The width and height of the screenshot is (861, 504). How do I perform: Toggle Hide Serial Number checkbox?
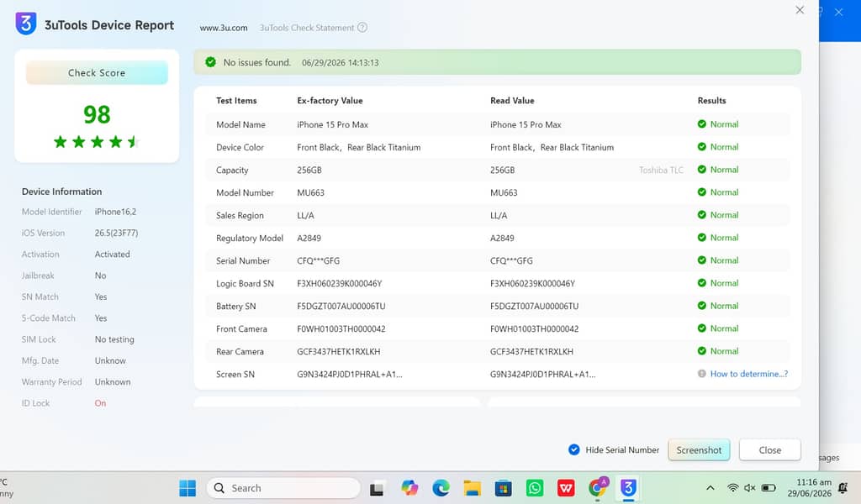pyautogui.click(x=573, y=449)
